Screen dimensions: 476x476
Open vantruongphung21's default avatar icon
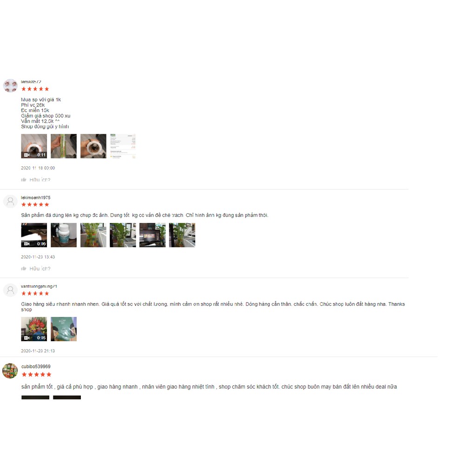tap(10, 290)
